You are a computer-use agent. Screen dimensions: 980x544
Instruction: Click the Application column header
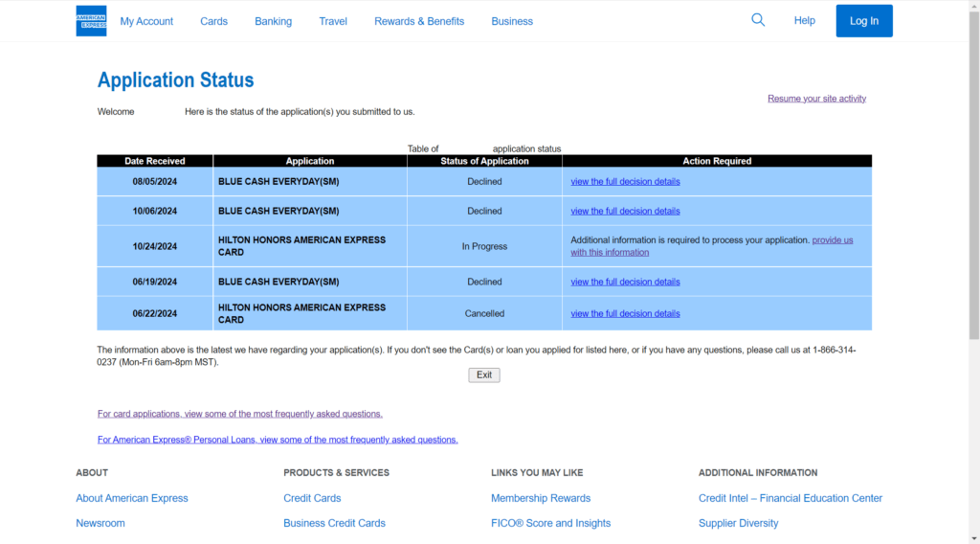click(310, 161)
